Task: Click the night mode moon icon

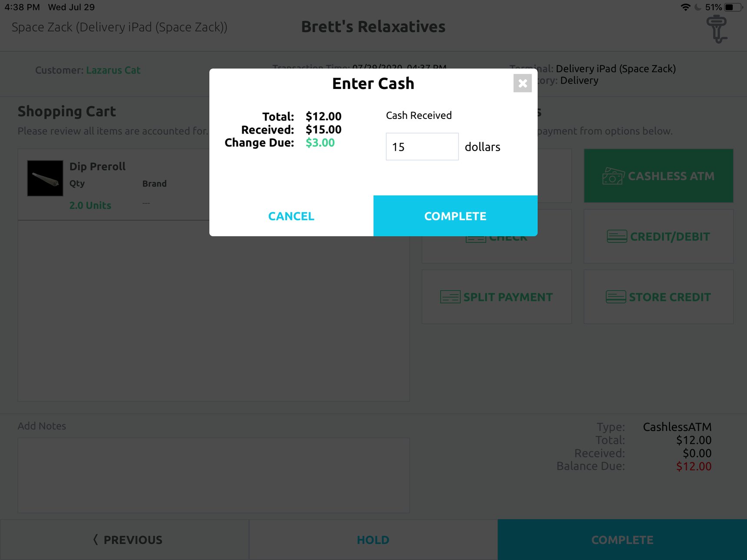Action: (x=698, y=7)
